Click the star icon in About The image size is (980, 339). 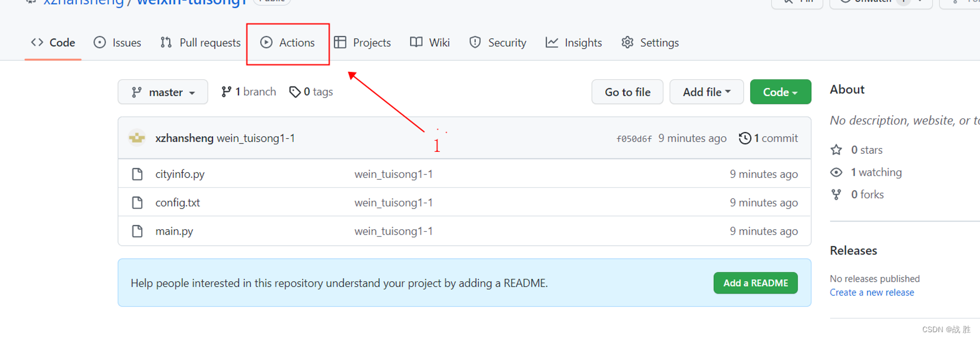[836, 150]
